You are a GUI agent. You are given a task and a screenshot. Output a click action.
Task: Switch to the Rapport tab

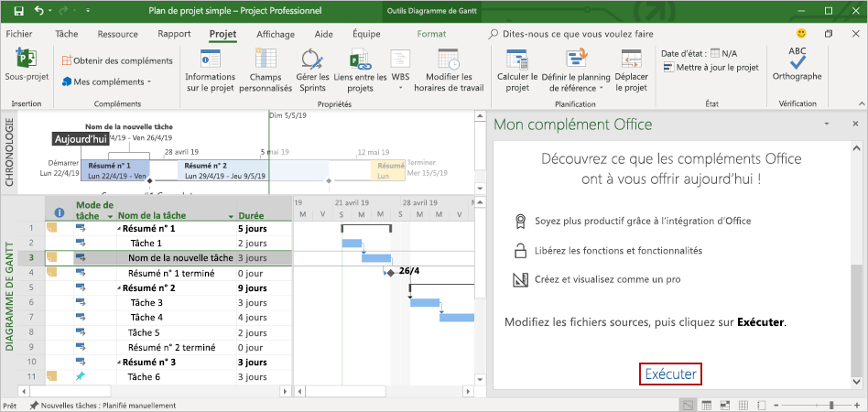pyautogui.click(x=174, y=34)
